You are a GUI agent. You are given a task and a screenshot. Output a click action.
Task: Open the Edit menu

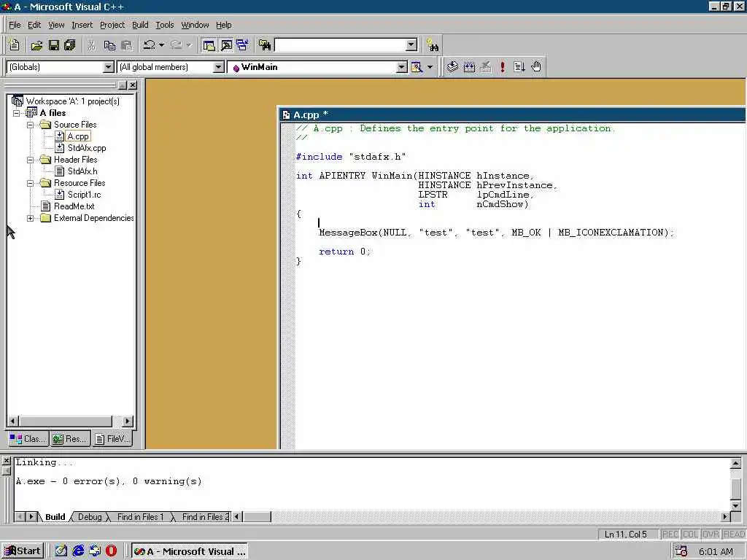(x=34, y=25)
